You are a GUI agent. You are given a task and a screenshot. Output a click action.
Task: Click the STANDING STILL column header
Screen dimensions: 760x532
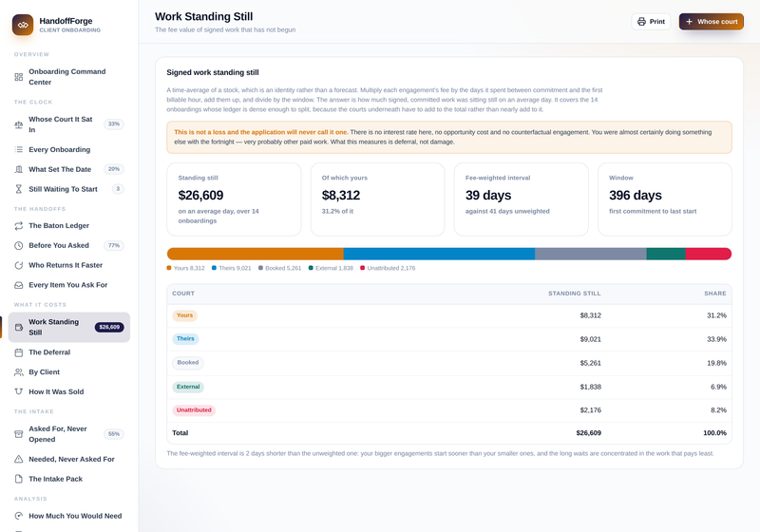click(x=575, y=294)
